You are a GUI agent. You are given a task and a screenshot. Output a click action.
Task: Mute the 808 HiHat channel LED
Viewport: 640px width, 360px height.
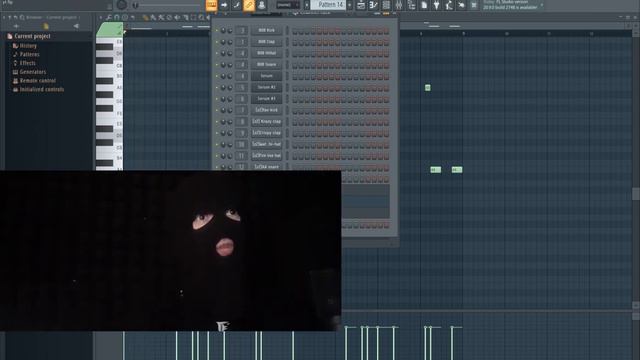(x=217, y=53)
